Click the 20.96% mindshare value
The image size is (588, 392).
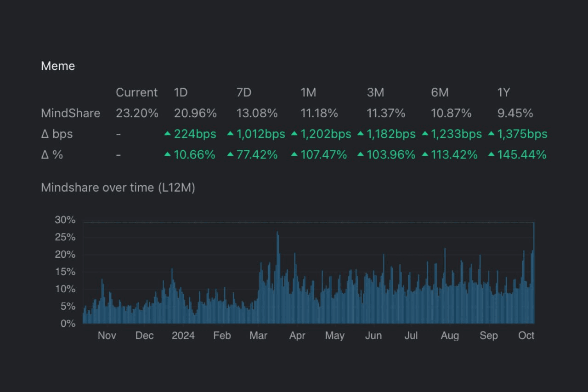click(x=195, y=113)
